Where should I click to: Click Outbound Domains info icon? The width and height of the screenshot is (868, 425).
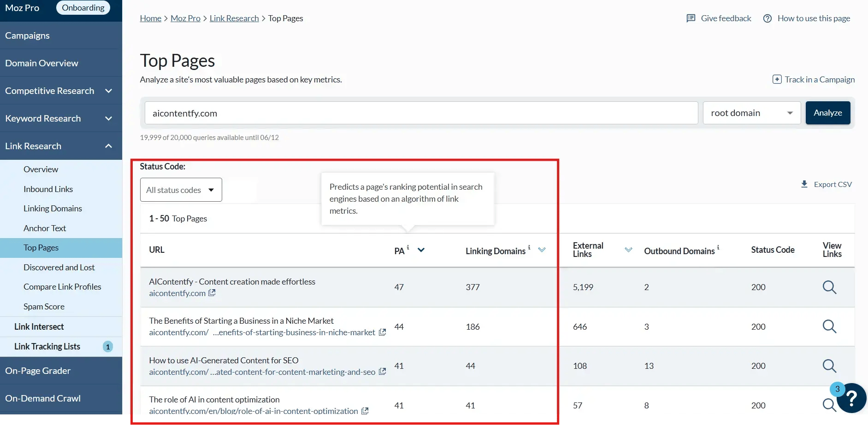tap(718, 247)
